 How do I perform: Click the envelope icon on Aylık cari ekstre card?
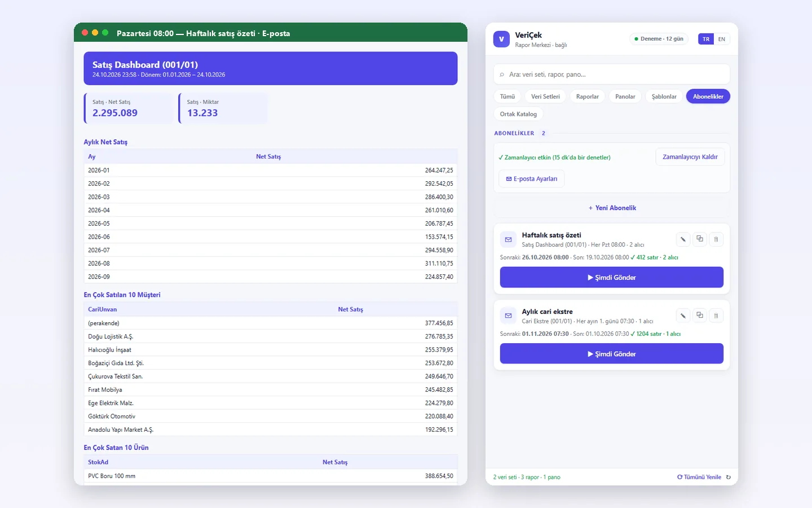click(x=508, y=316)
